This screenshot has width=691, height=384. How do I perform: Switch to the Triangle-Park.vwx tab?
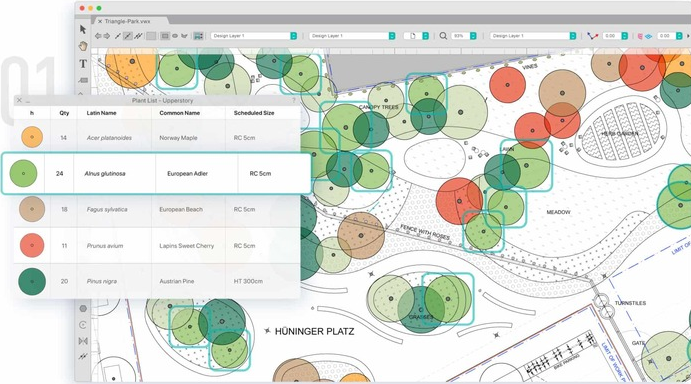point(127,21)
